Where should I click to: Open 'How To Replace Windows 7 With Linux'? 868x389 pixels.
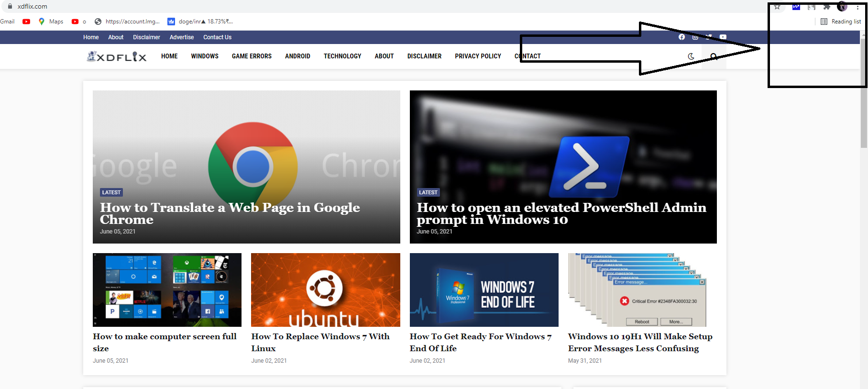[x=320, y=343]
